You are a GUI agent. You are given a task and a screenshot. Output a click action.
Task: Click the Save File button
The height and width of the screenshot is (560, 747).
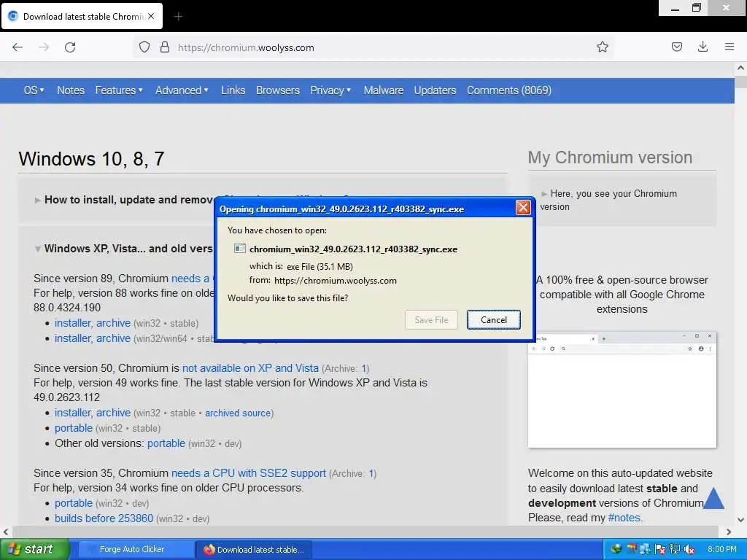coord(431,320)
